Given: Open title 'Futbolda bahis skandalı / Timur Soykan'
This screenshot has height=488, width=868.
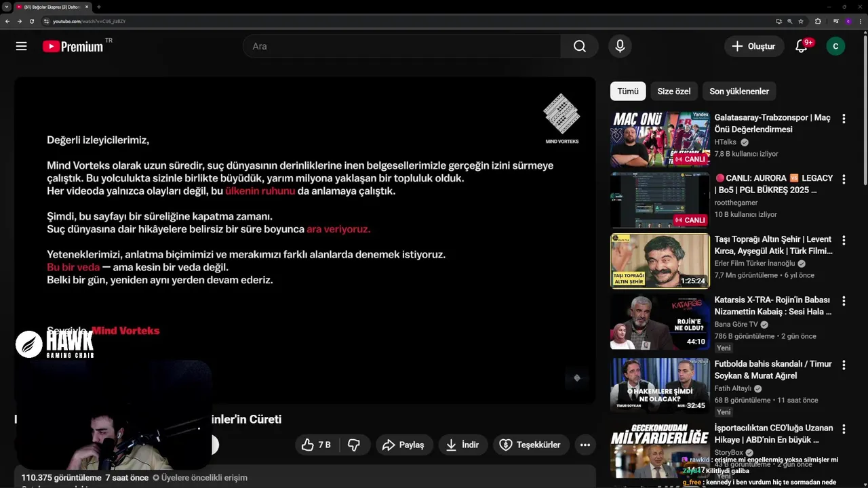Looking at the screenshot, I should 773,370.
